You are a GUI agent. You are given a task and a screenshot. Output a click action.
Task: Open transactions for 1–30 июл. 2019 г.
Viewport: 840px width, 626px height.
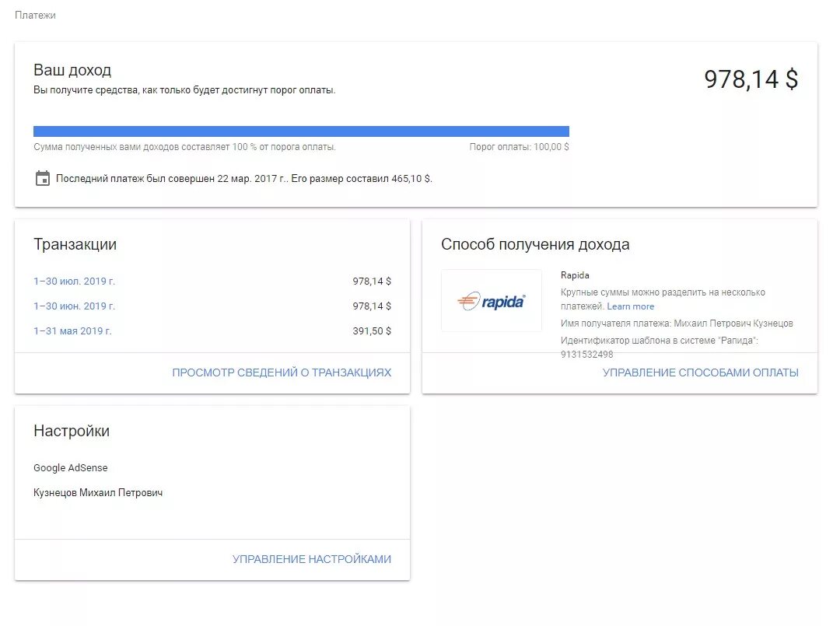[x=75, y=282]
